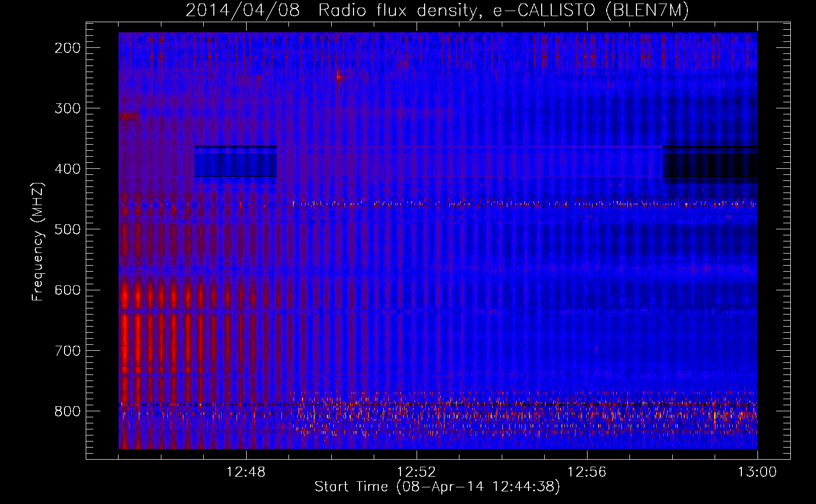The image size is (816, 504).
Task: Click the 400 frequency tick label
Action: [67, 169]
